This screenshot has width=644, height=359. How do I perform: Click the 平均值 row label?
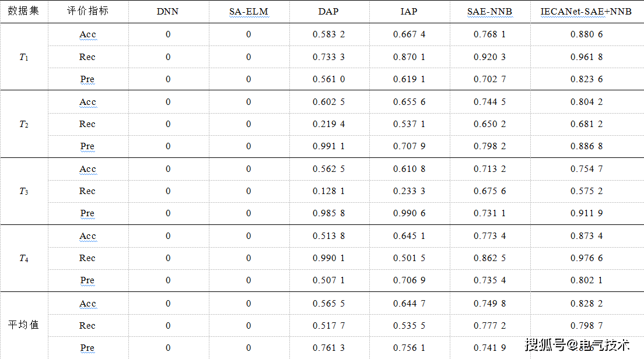(23, 325)
